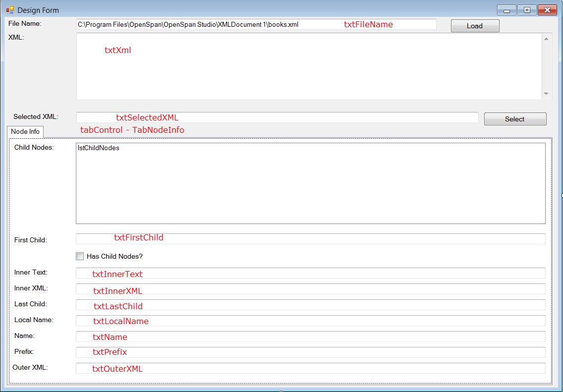
Task: Focus the Inner XML field
Action: [x=310, y=289]
